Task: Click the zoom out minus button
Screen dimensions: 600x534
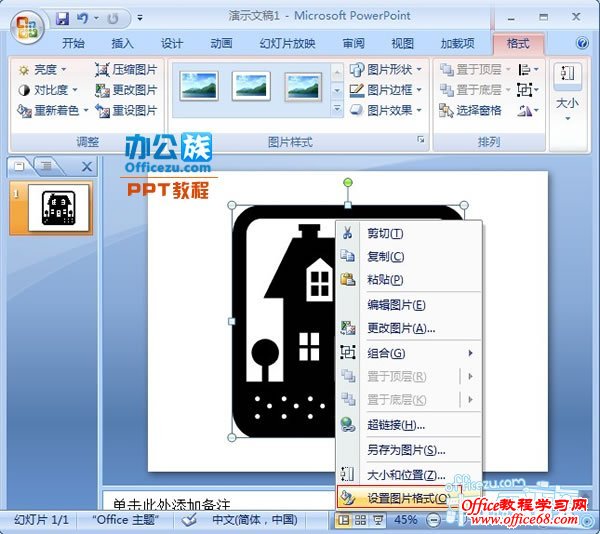Action: coord(434,520)
